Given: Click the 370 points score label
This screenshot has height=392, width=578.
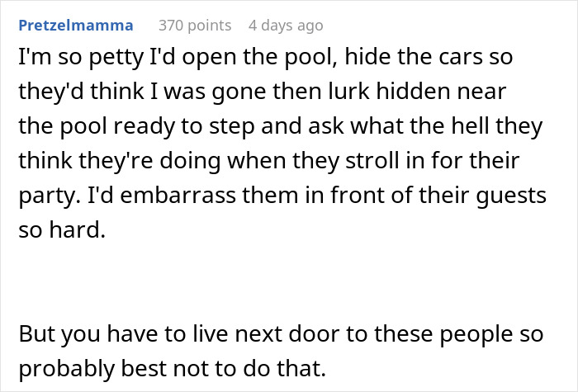Looking at the screenshot, I should pyautogui.click(x=195, y=26).
